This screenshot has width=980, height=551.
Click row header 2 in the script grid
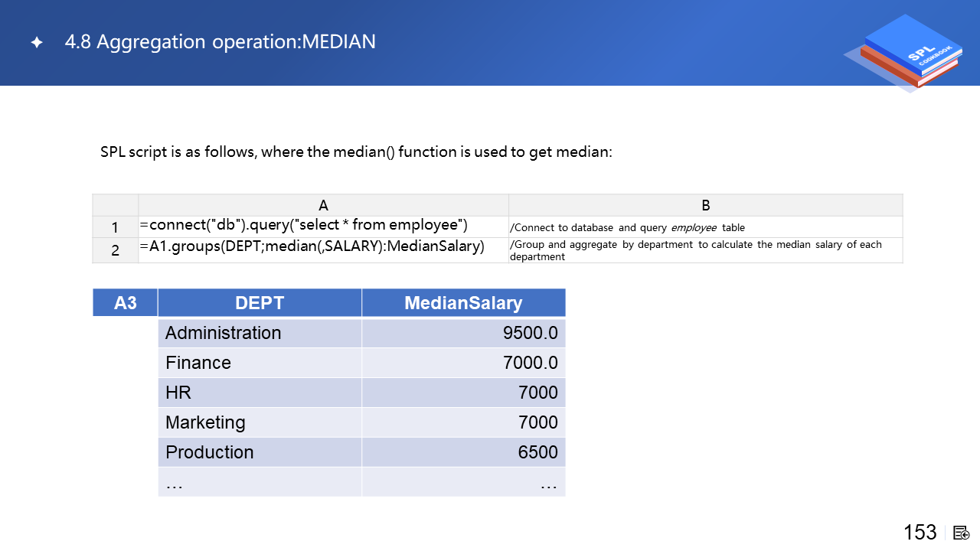(x=115, y=250)
